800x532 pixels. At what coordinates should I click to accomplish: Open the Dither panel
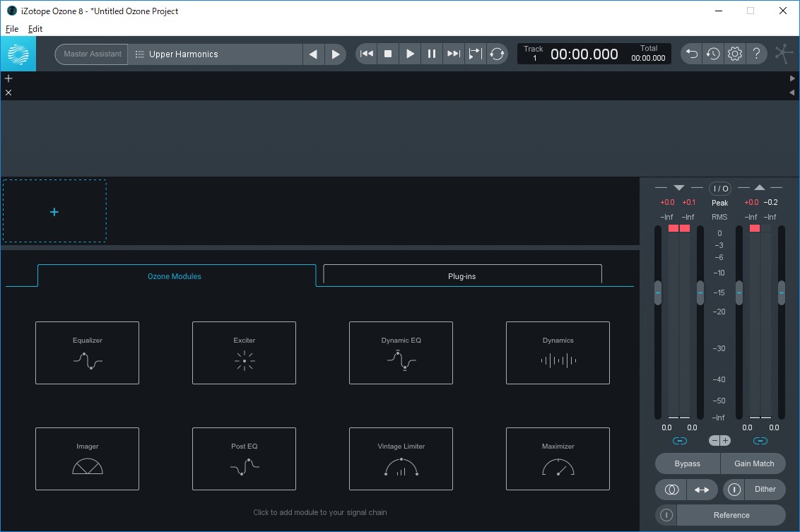[765, 489]
